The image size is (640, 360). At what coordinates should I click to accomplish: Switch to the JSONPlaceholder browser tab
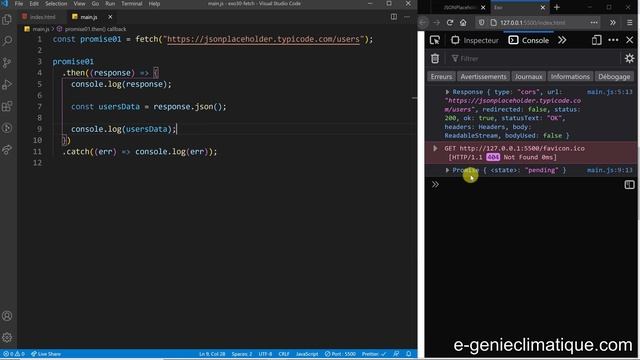(x=459, y=7)
